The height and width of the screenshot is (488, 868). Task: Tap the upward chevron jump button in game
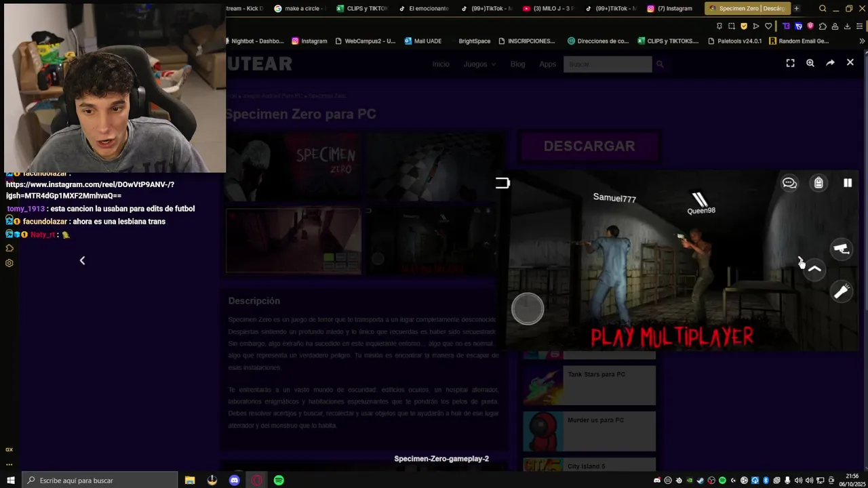[814, 269]
